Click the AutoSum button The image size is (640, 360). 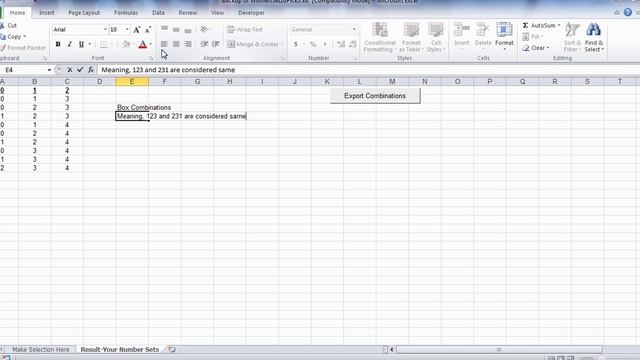point(539,25)
